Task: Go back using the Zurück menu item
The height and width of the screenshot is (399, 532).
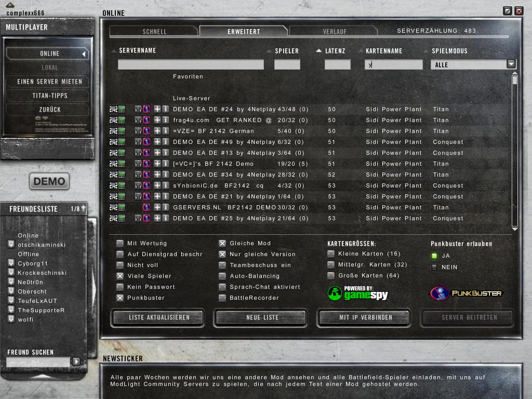Action: (49, 110)
